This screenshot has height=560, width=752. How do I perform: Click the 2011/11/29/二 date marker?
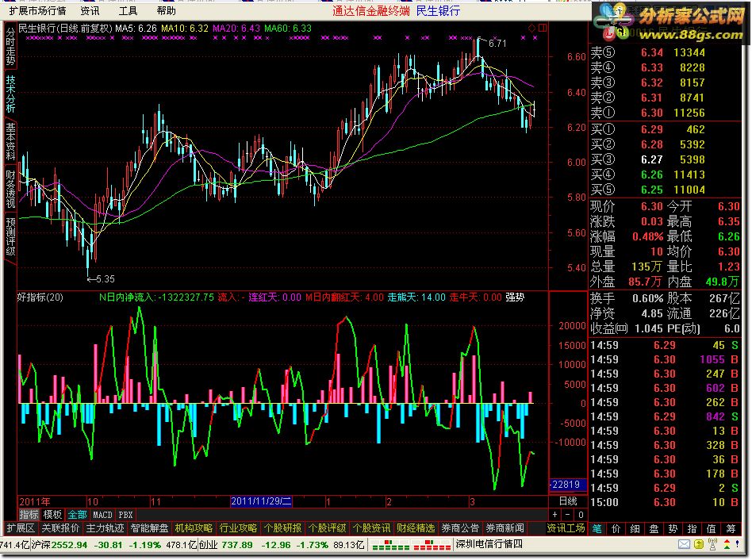tap(261, 501)
